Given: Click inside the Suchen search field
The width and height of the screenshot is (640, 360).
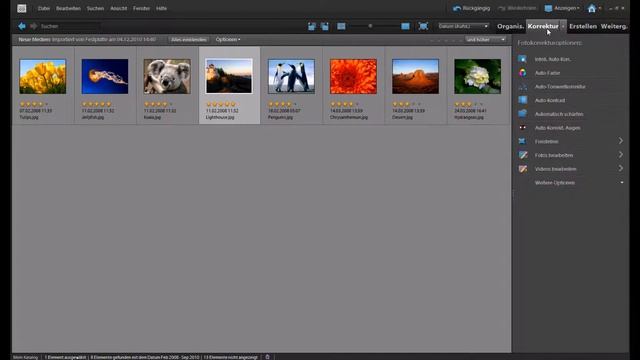Looking at the screenshot, I should click(x=69, y=26).
